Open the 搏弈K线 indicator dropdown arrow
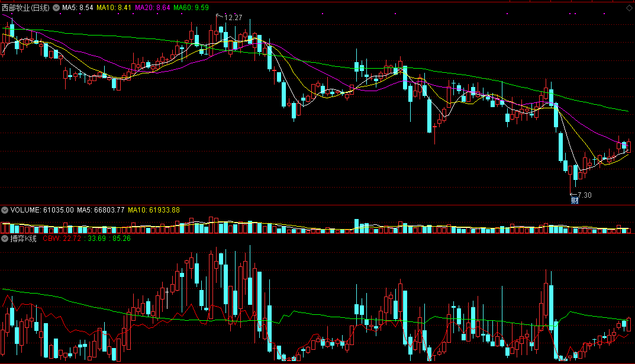 pos(5,239)
